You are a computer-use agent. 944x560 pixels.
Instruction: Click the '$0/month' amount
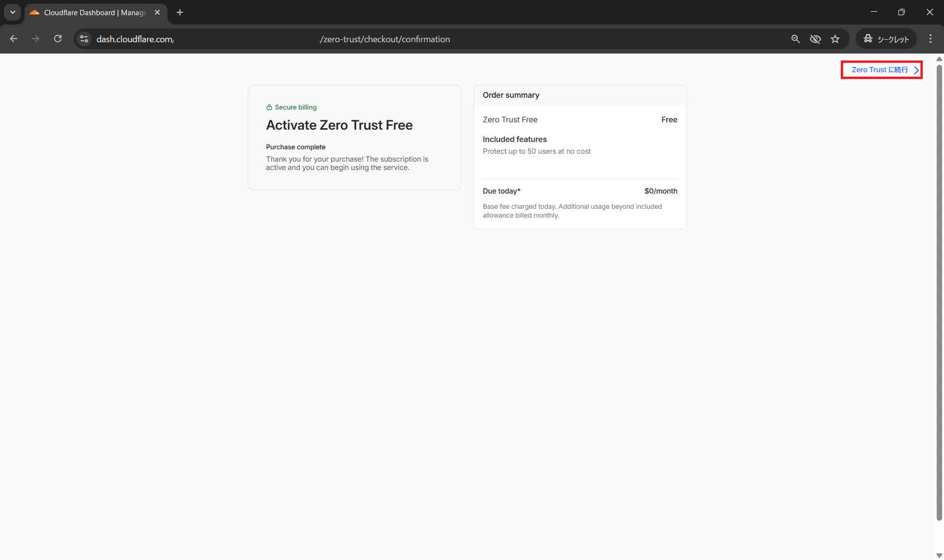[x=661, y=191]
